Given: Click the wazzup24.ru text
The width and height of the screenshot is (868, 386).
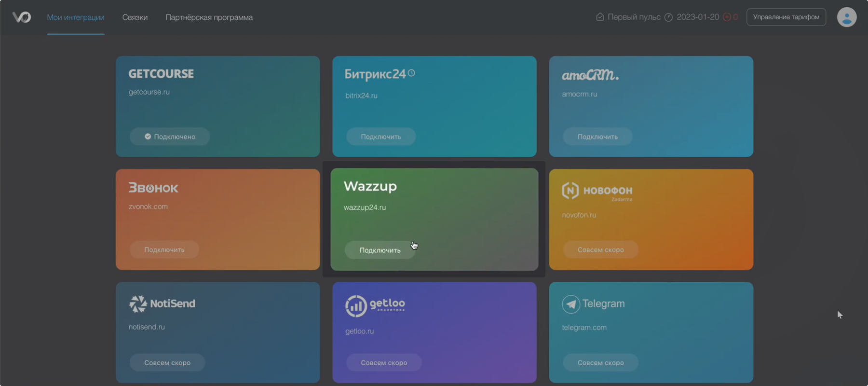Looking at the screenshot, I should click(365, 207).
